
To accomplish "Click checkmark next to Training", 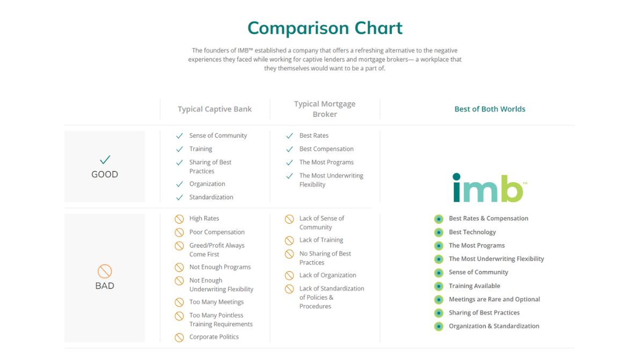I will coord(180,149).
